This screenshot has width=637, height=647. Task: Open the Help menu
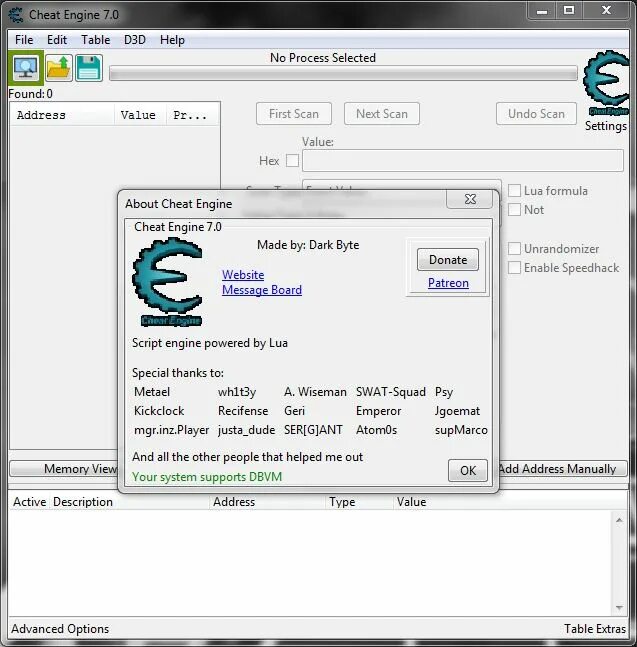[x=172, y=40]
